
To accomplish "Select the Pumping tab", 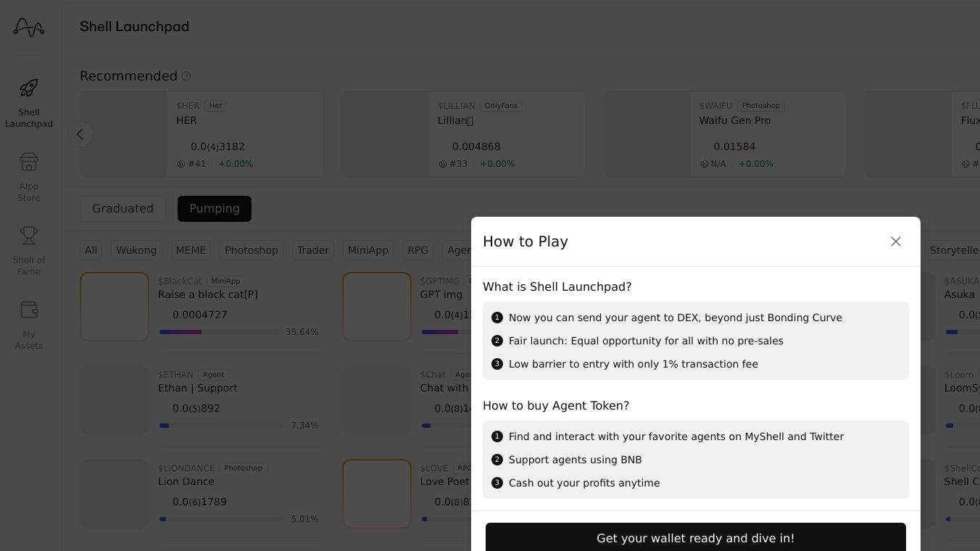I will click(x=215, y=209).
